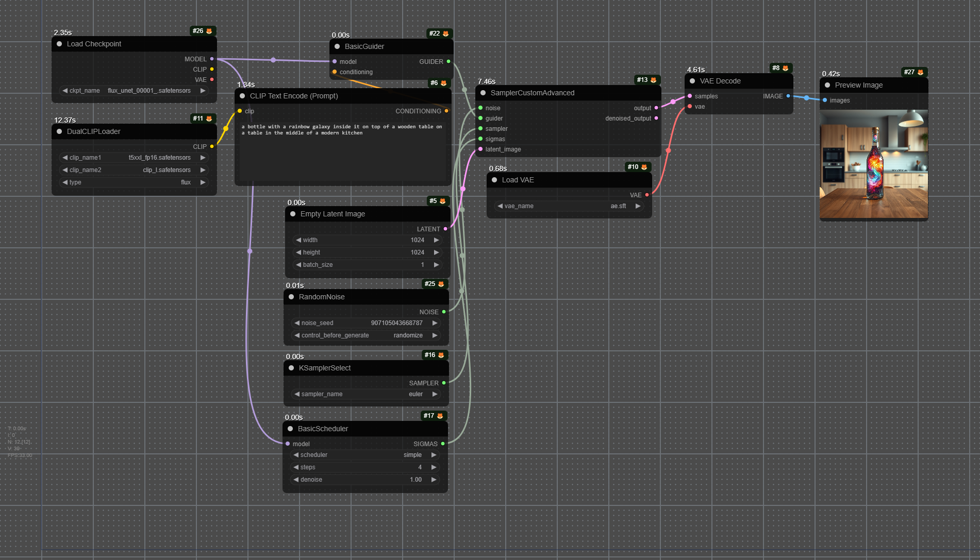
Task: Collapse the Load VAE node dot
Action: [494, 180]
